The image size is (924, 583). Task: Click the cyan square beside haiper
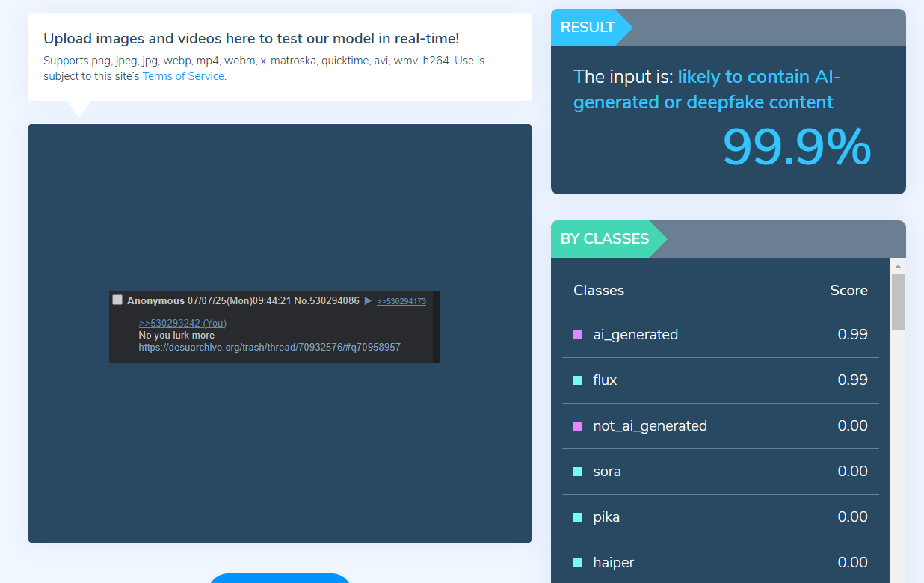tap(577, 563)
